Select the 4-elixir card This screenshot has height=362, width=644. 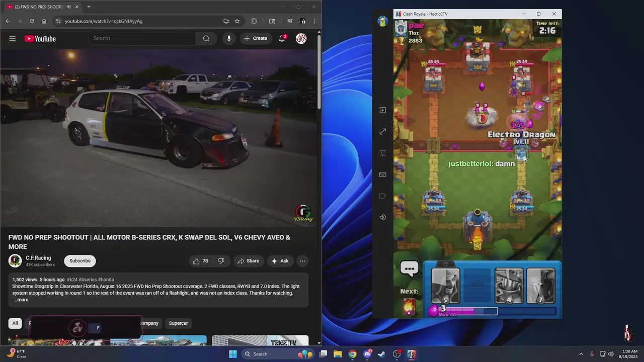point(509,286)
